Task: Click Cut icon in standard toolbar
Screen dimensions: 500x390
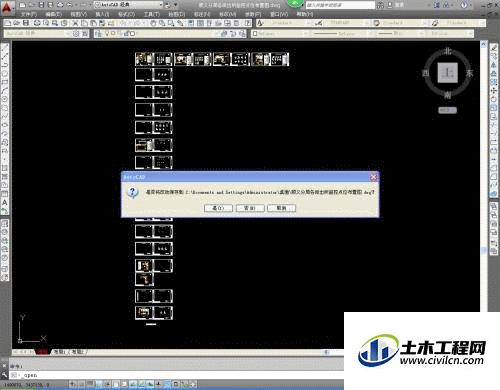Action: click(75, 23)
